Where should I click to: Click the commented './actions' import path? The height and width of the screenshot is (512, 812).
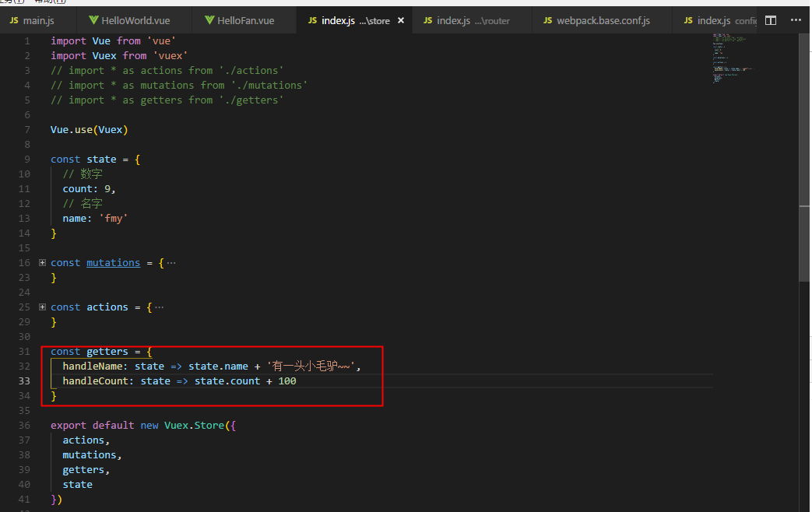[251, 70]
